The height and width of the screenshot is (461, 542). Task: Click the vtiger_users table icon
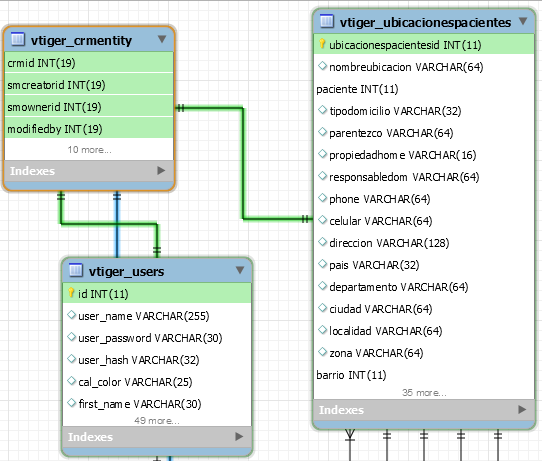[x=76, y=270]
